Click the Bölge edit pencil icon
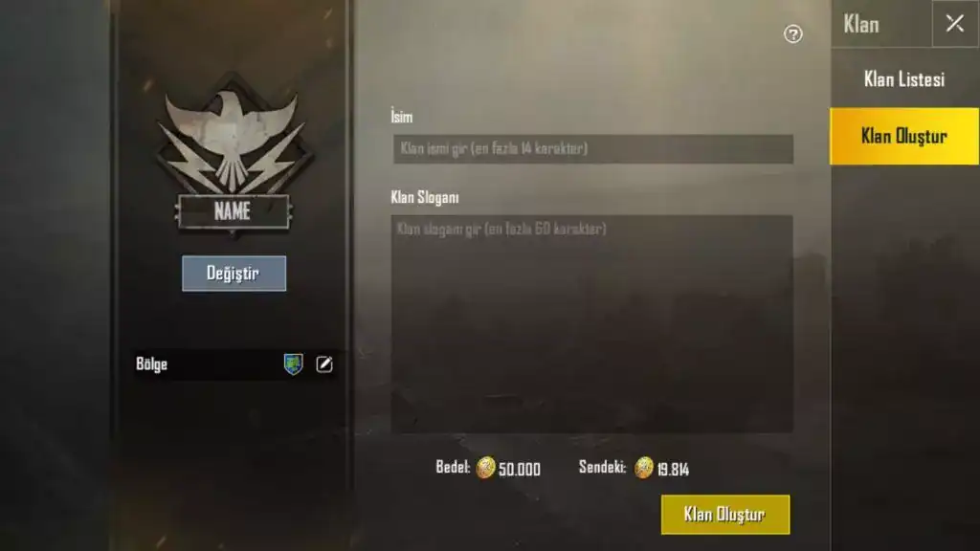 323,364
